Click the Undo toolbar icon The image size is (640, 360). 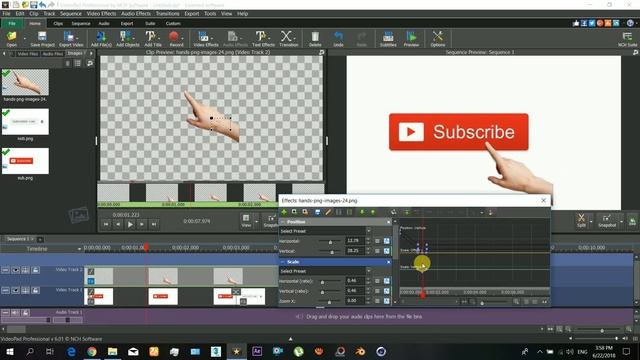pos(338,37)
